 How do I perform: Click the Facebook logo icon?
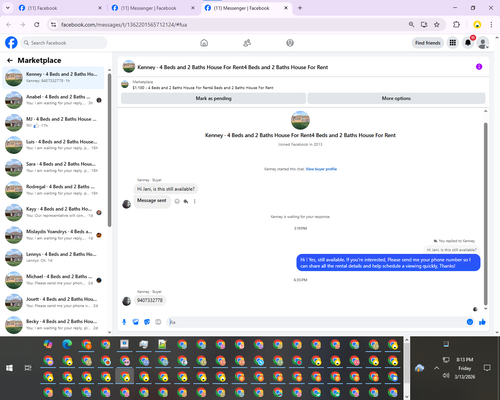click(x=11, y=43)
